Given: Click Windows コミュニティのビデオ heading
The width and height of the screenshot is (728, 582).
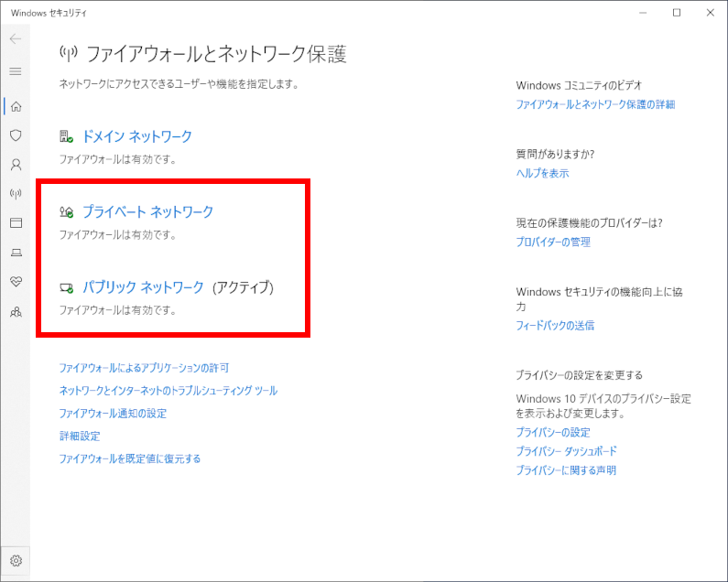Looking at the screenshot, I should click(x=579, y=85).
